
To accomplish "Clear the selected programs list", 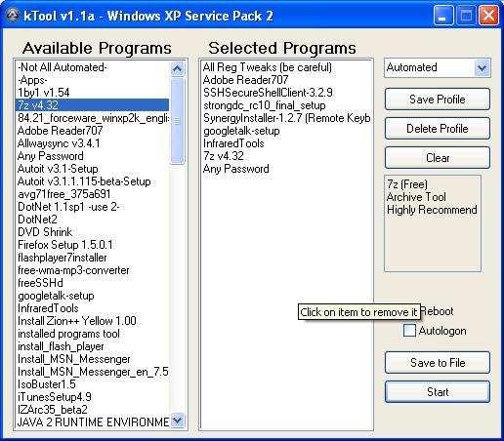I will [x=438, y=158].
